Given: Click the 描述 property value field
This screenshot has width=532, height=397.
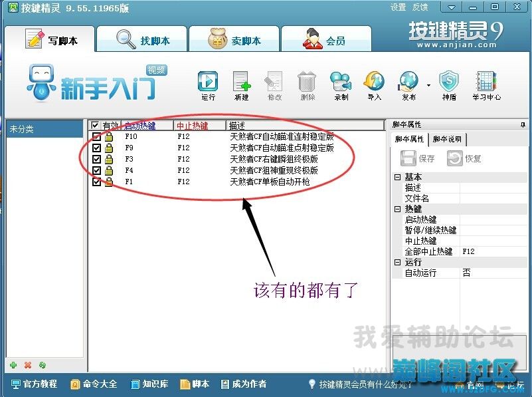Looking at the screenshot, I should 493,188.
